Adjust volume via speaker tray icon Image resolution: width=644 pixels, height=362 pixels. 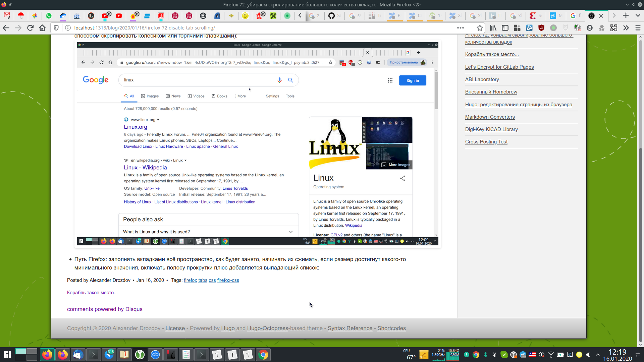(x=588, y=355)
